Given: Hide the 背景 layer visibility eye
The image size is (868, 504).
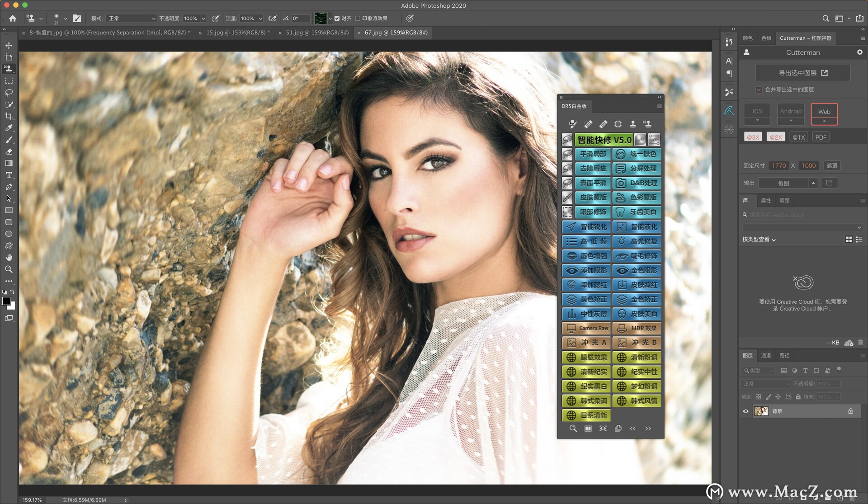Looking at the screenshot, I should tap(745, 411).
